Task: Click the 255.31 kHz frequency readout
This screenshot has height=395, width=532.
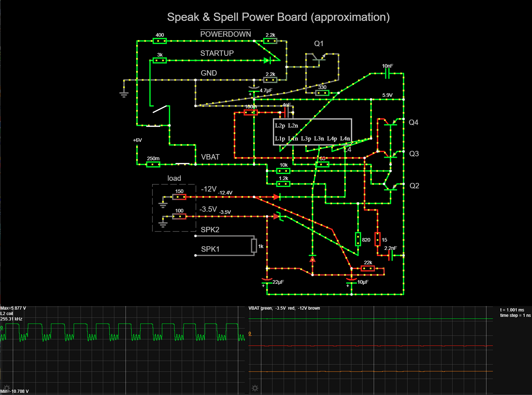Action: [x=11, y=319]
